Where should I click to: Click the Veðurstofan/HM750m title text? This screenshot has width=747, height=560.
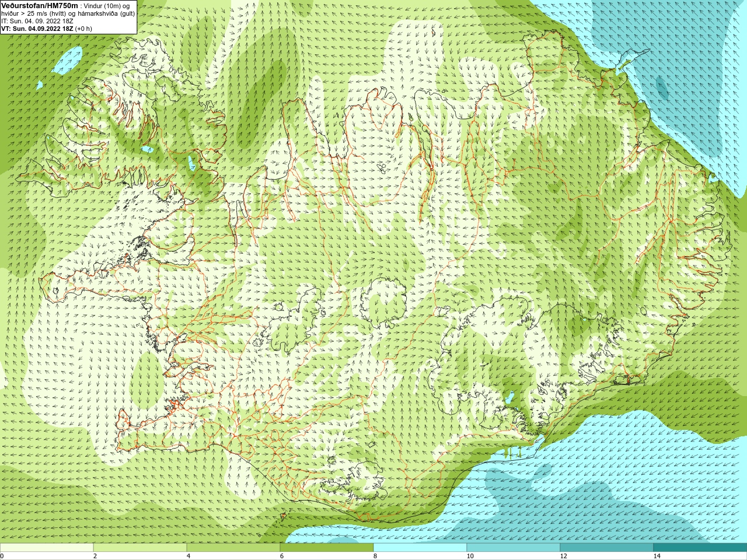pos(40,5)
